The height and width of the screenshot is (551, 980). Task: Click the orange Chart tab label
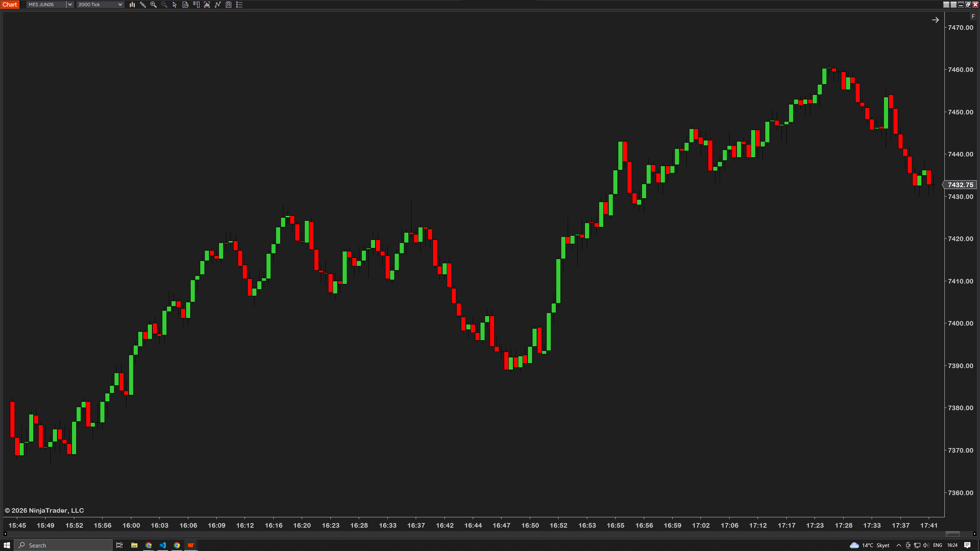tap(10, 5)
